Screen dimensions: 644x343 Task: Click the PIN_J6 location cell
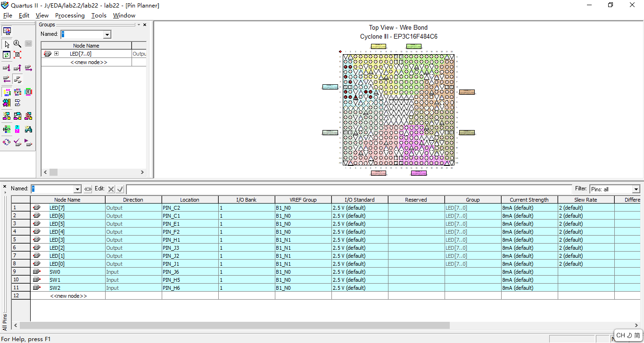[190, 272]
